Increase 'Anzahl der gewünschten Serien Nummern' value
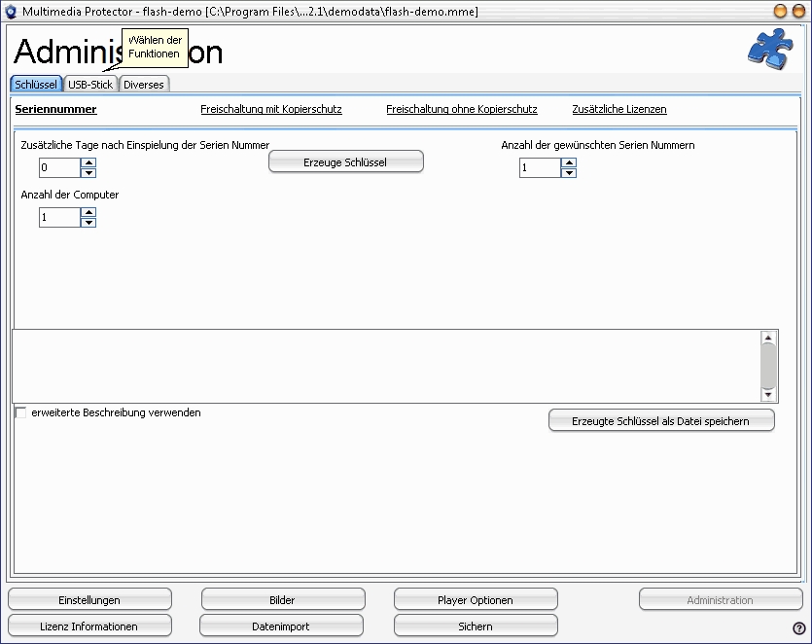 569,162
